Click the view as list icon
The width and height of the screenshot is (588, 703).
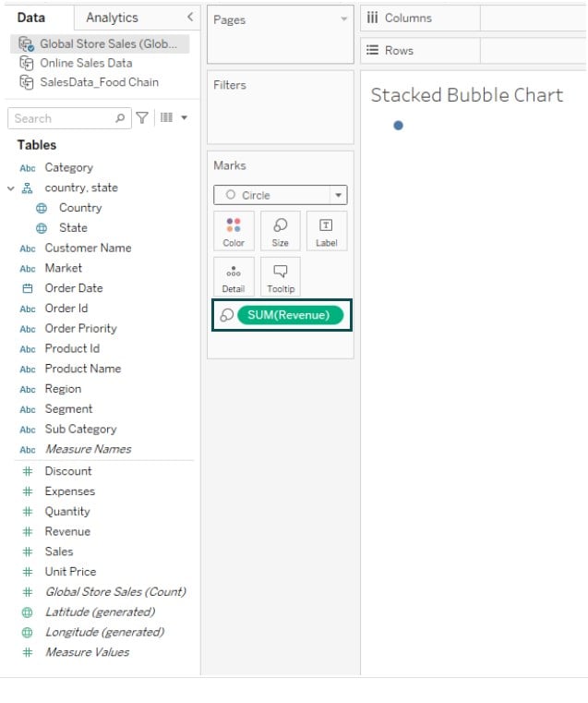[166, 117]
